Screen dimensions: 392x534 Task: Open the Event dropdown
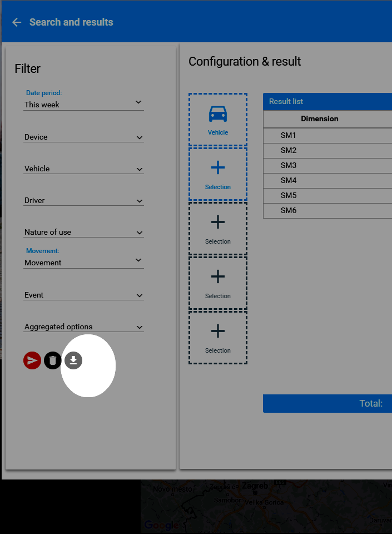point(83,295)
